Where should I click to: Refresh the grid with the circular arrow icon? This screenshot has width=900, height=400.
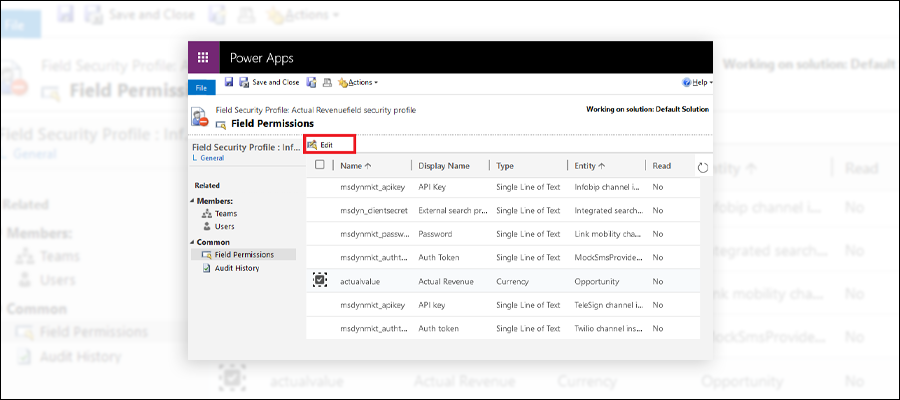703,168
